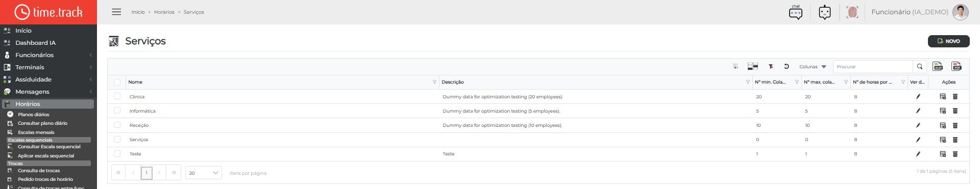Viewport: 980px width, 189px height.
Task: Edit the Serviços row with pencil icon
Action: pos(918,139)
